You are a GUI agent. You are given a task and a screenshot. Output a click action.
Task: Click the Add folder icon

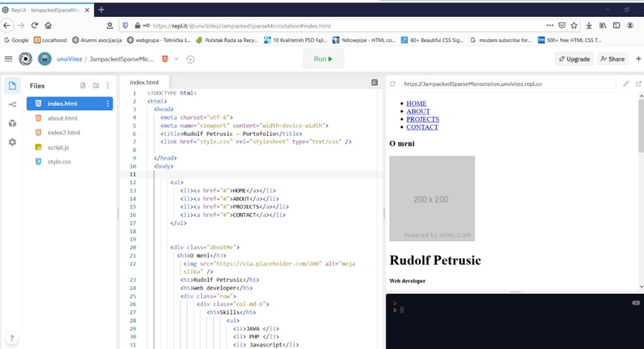click(x=95, y=86)
